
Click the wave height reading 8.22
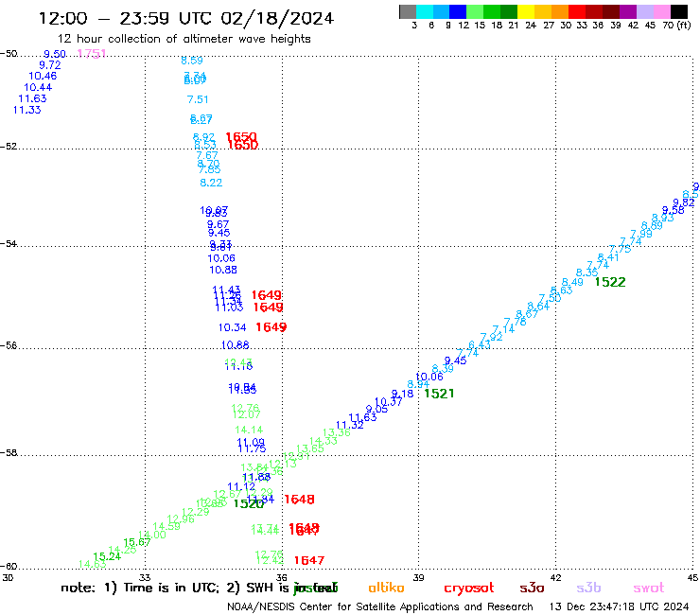[211, 183]
